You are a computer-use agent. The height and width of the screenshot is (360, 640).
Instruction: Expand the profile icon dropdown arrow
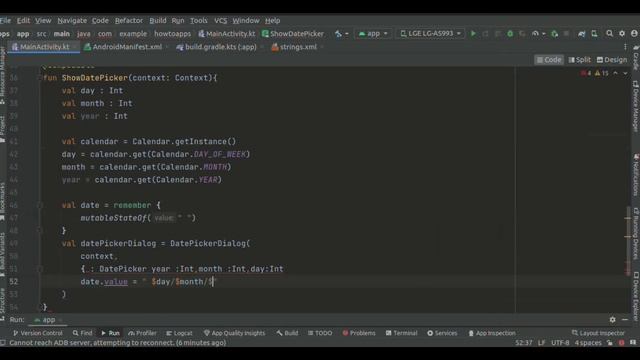pyautogui.click(x=544, y=34)
